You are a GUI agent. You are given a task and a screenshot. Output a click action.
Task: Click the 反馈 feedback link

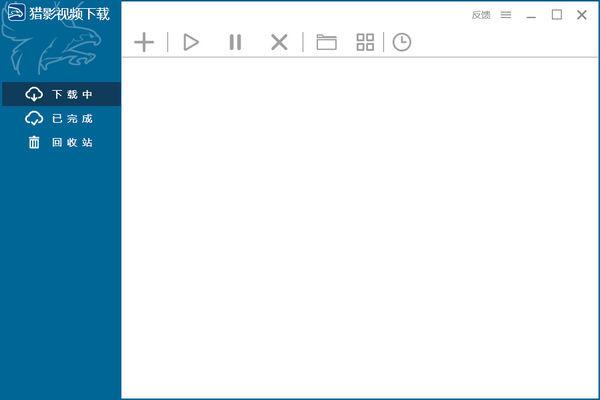(x=481, y=15)
